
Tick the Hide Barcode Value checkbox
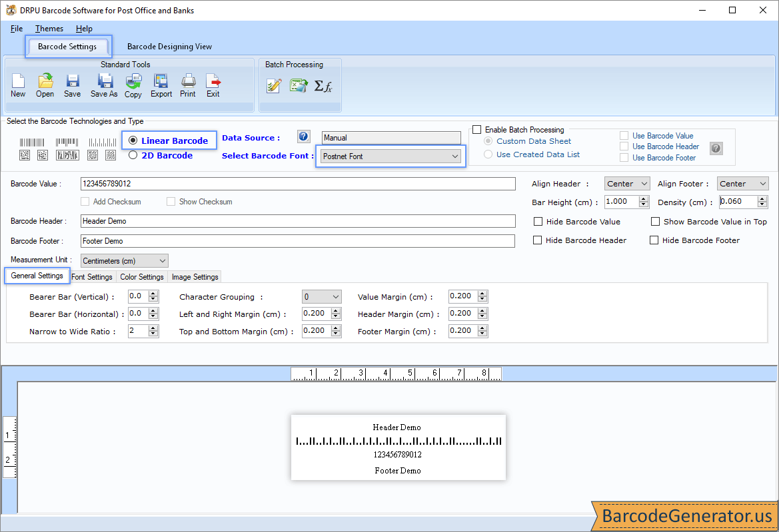click(538, 221)
